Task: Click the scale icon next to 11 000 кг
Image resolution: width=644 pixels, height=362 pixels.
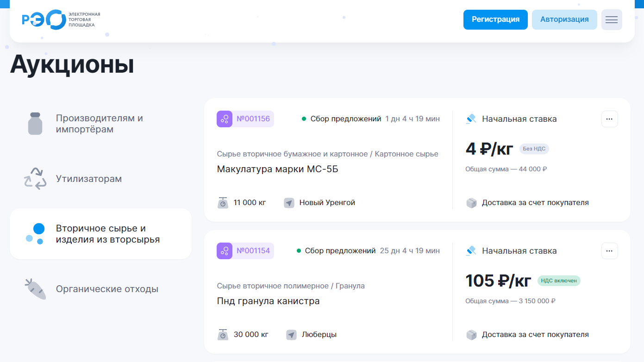Action: click(223, 203)
